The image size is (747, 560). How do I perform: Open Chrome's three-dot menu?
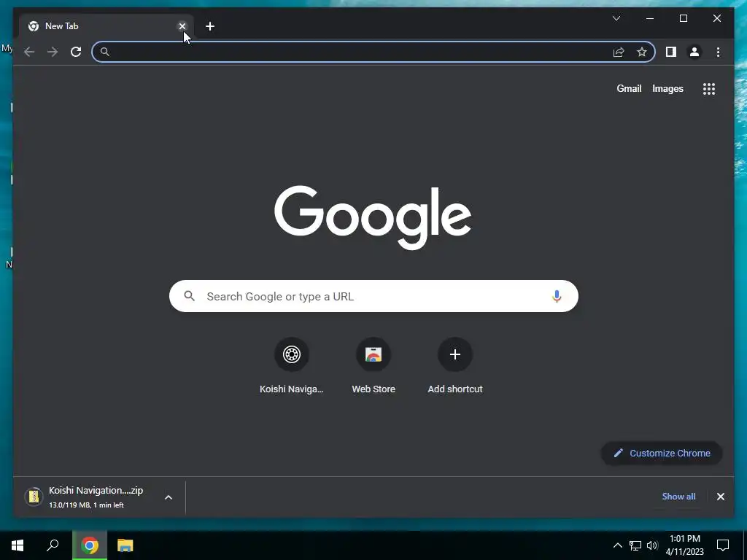coord(718,52)
